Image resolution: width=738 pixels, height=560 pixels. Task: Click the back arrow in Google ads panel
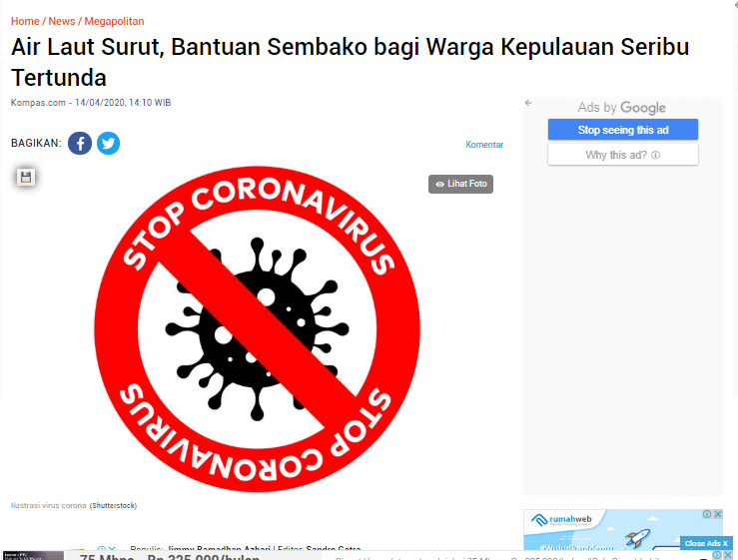click(x=528, y=103)
